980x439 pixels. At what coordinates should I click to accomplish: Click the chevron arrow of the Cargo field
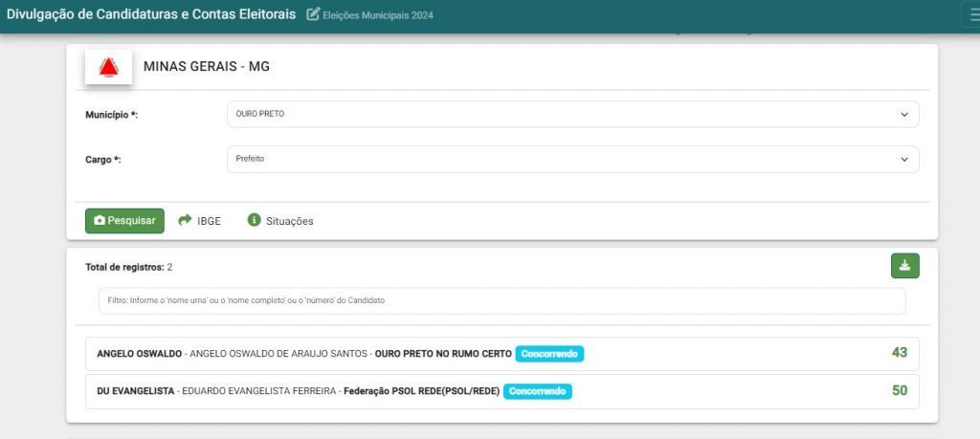tap(904, 160)
